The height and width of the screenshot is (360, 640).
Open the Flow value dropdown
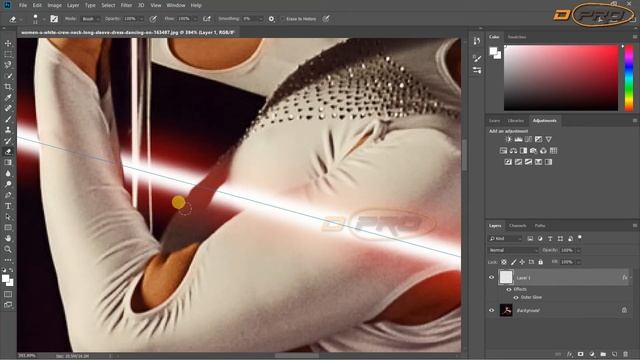click(195, 19)
